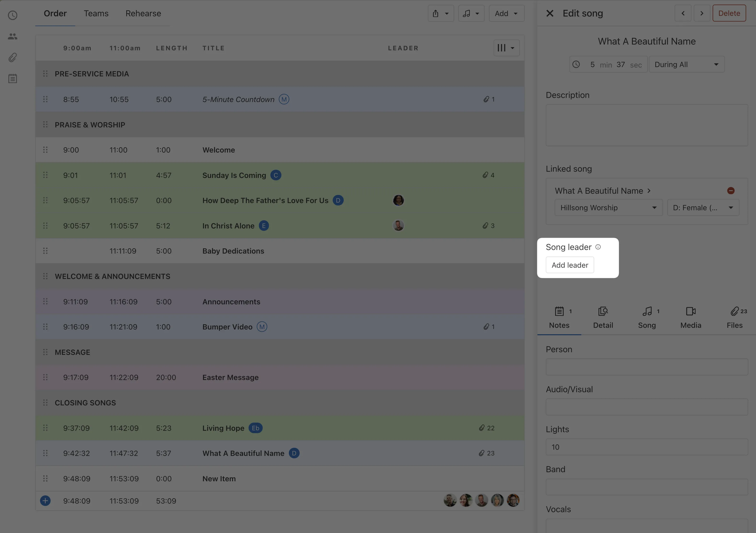The image size is (756, 533).
Task: Click the clock icon in left sidebar
Action: (12, 16)
